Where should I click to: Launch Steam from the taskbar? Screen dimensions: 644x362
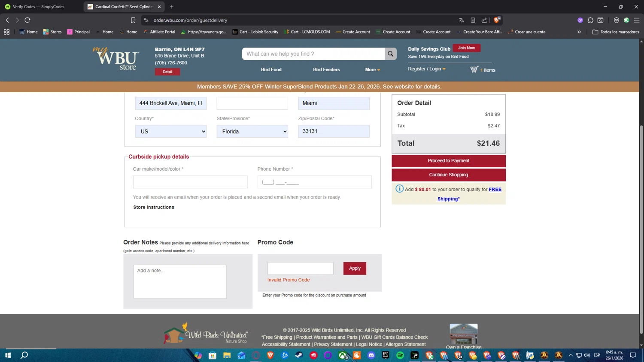click(x=299, y=355)
